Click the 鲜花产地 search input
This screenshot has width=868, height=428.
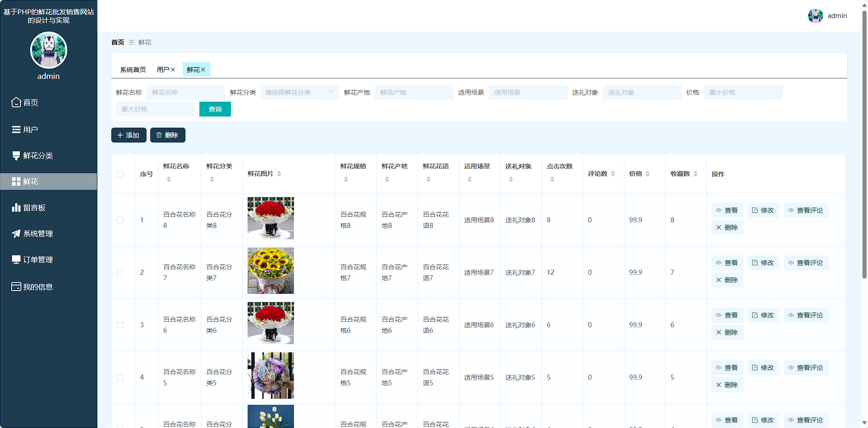(414, 92)
